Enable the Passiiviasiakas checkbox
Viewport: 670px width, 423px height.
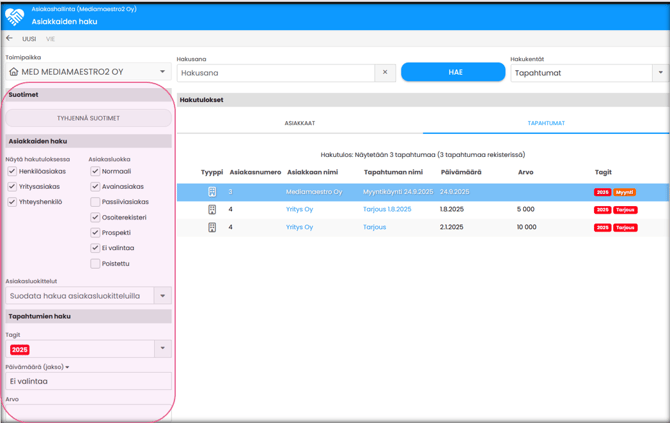[x=95, y=202]
